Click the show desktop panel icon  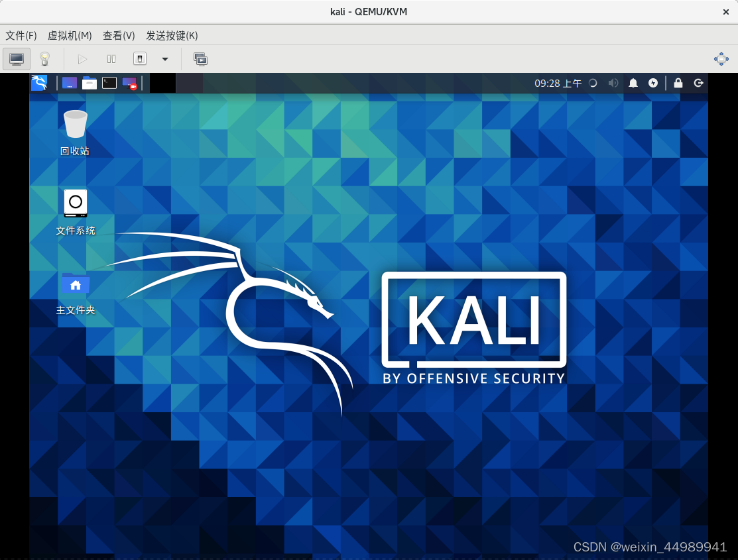tap(70, 83)
